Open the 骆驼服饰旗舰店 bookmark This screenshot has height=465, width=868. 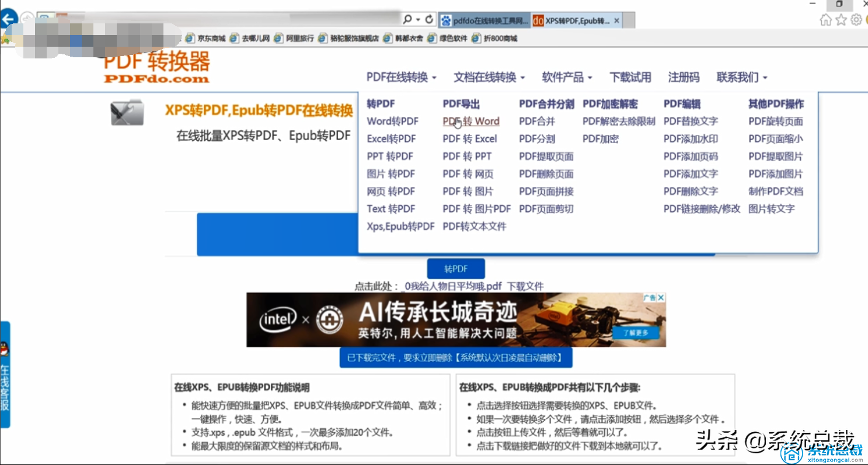[348, 39]
